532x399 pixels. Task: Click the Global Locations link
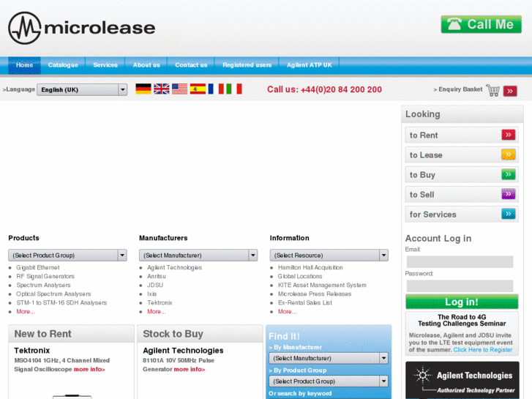(x=300, y=277)
